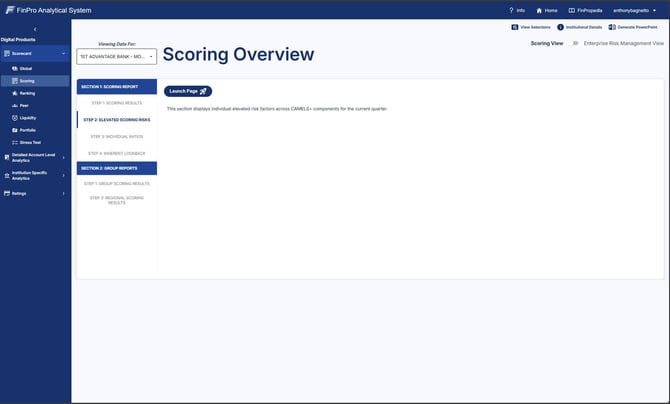The height and width of the screenshot is (404, 670).
Task: Select Step 1: Group Scoring Results
Action: [117, 183]
